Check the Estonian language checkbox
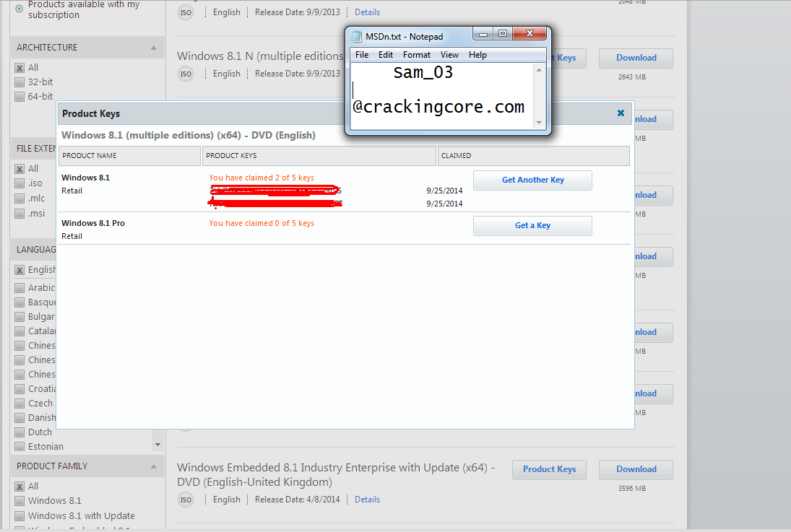This screenshot has height=532, width=791. (20, 446)
